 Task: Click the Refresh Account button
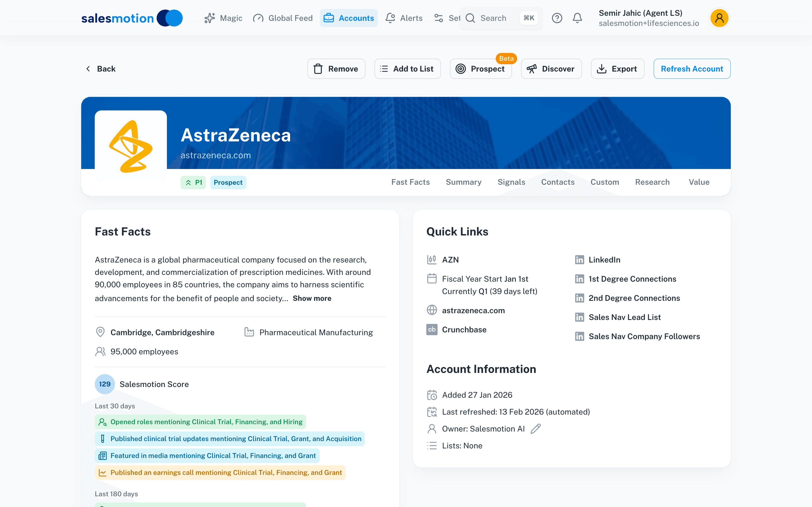[x=692, y=68]
